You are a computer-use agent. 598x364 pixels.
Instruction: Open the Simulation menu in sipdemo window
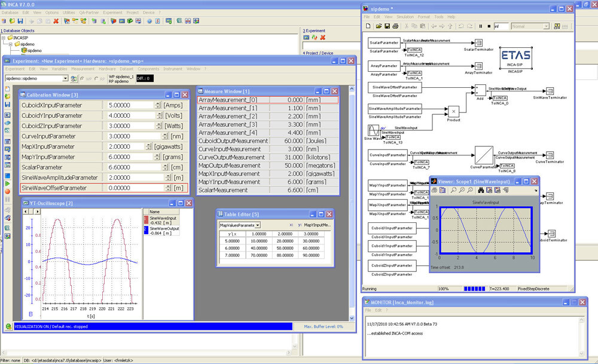405,17
